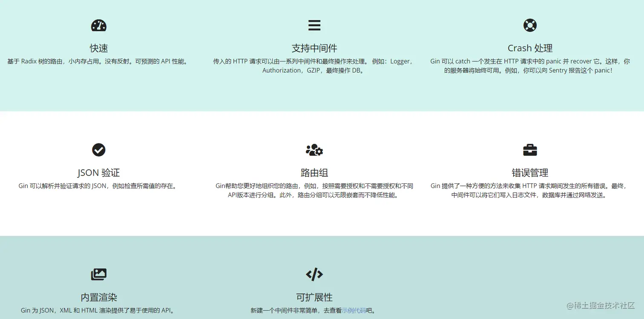The image size is (644, 319).
Task: Click the 支持中间件 heading
Action: click(314, 48)
